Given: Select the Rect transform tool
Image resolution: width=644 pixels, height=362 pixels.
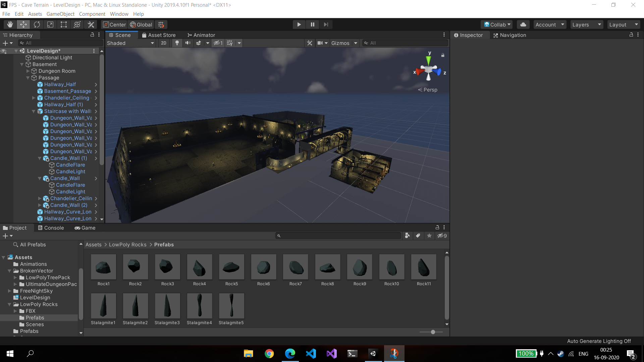Looking at the screenshot, I should (64, 24).
